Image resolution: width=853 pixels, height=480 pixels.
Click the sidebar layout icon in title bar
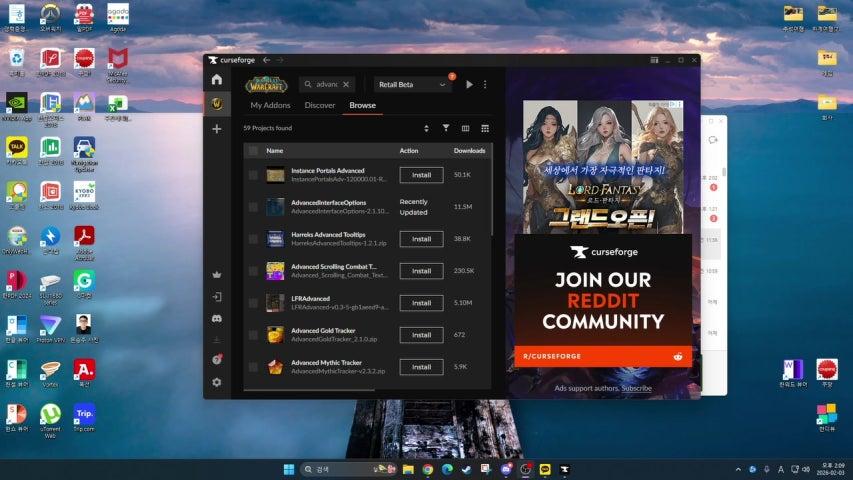click(654, 60)
